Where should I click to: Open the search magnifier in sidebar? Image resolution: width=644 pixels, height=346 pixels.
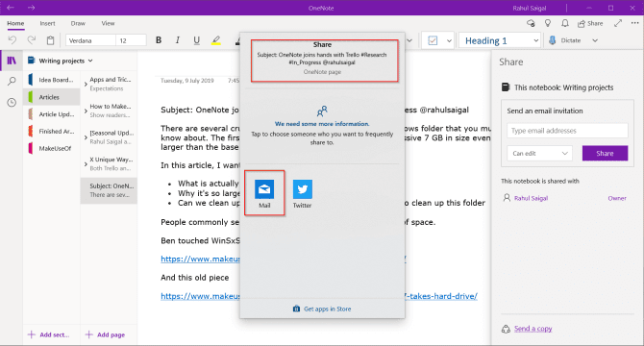(x=12, y=82)
